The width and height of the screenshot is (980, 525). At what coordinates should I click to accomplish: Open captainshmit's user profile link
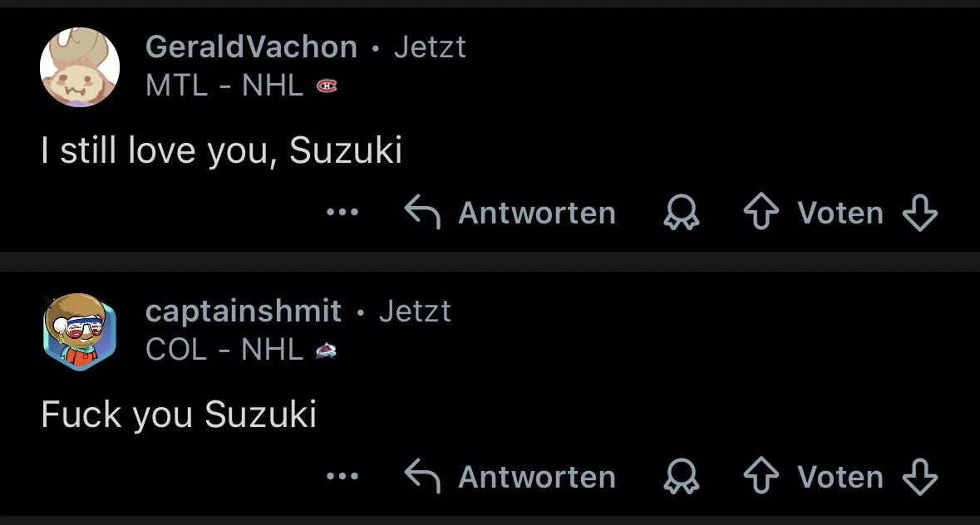pos(243,312)
